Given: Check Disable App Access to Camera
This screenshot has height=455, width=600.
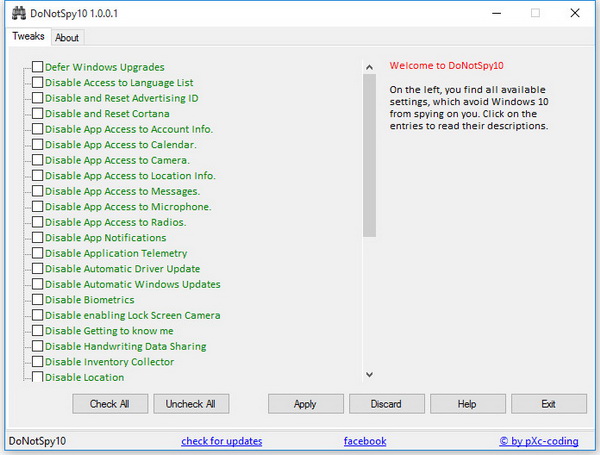Looking at the screenshot, I should (x=38, y=160).
